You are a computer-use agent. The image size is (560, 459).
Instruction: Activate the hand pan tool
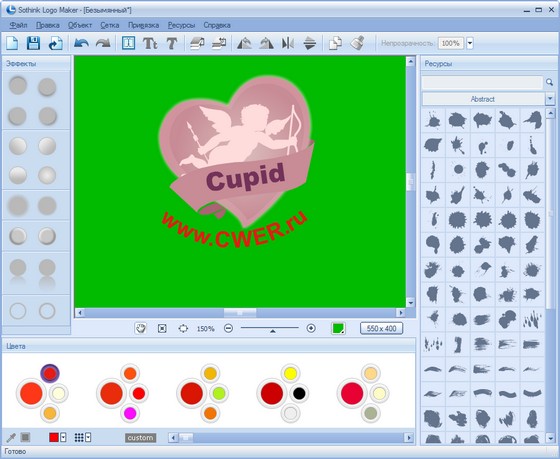140,328
